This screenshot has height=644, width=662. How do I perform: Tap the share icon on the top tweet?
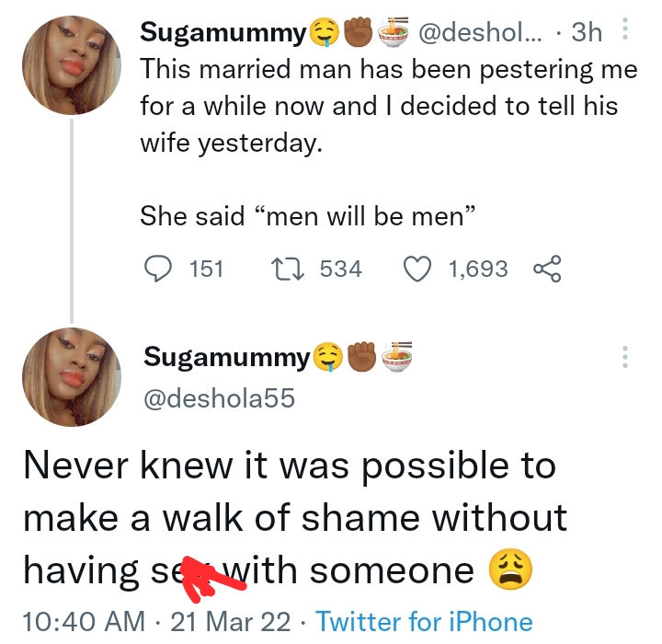tap(546, 269)
